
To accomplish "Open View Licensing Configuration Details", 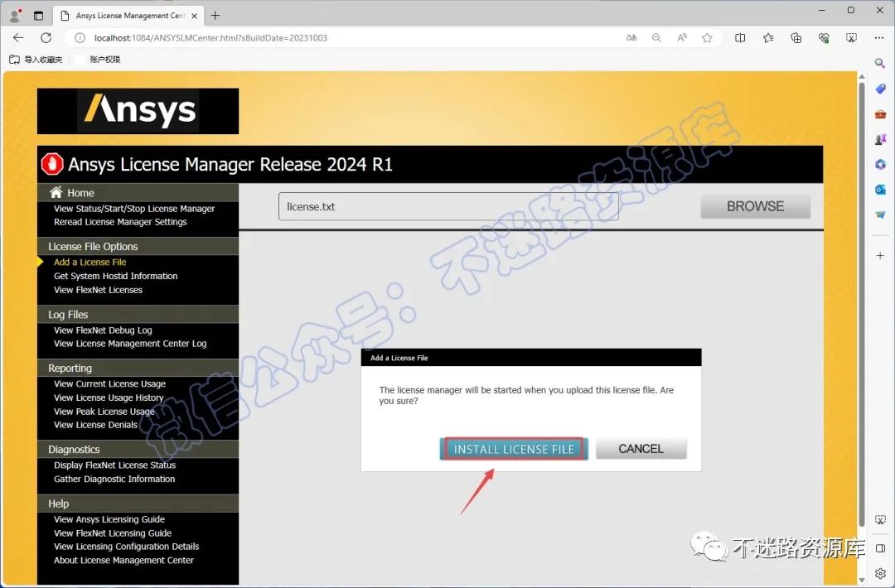I will click(x=126, y=547).
